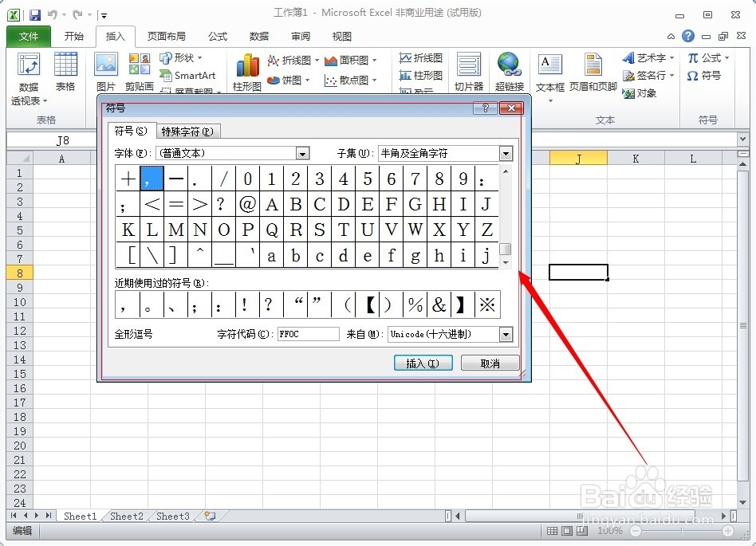Insert a Signature Line (签名行)

point(648,76)
